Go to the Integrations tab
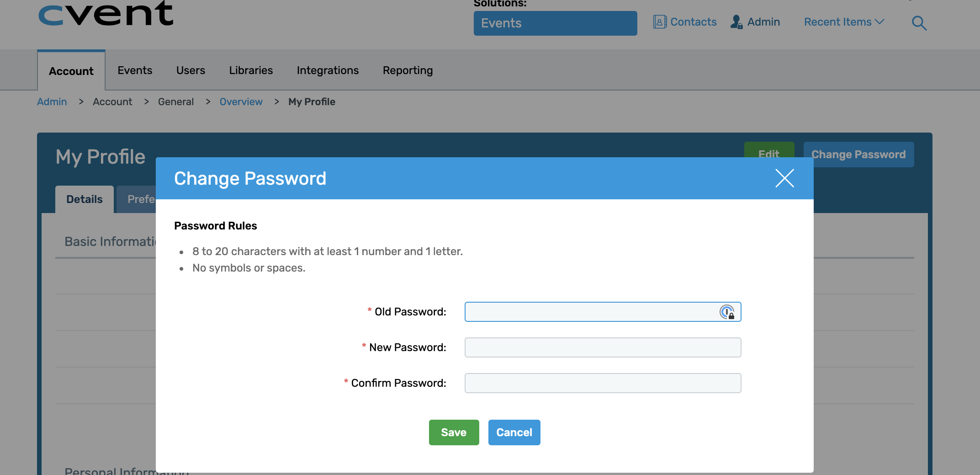Viewport: 980px width, 475px height. coord(328,70)
